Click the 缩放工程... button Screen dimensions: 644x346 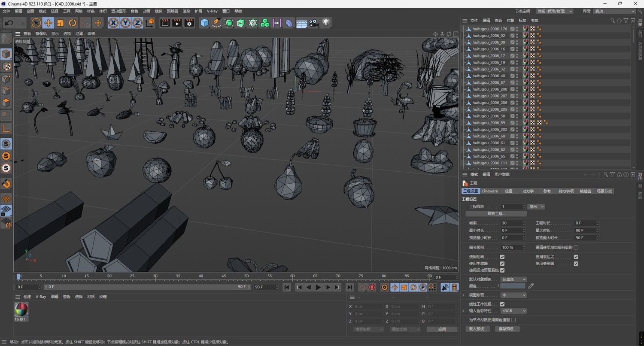click(496, 213)
